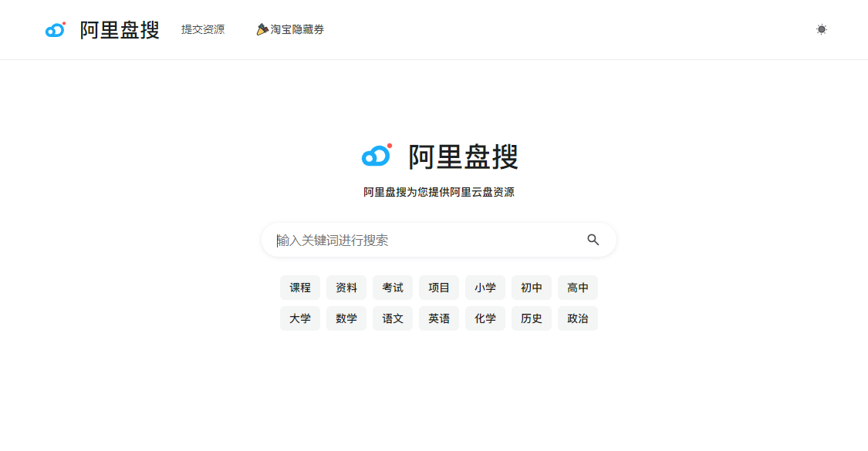This screenshot has width=868, height=451.
Task: Select the 资料 keyword tag
Action: [x=346, y=288]
